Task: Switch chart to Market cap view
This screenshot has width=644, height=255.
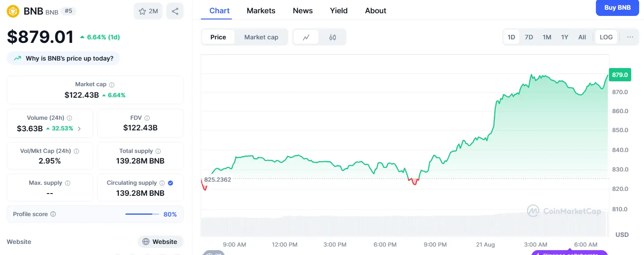Action: point(261,37)
